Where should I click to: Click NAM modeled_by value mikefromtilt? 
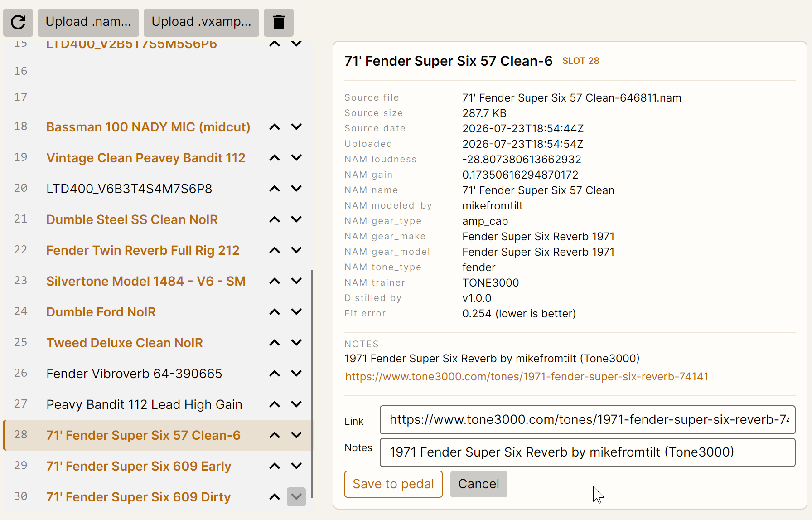coord(493,206)
